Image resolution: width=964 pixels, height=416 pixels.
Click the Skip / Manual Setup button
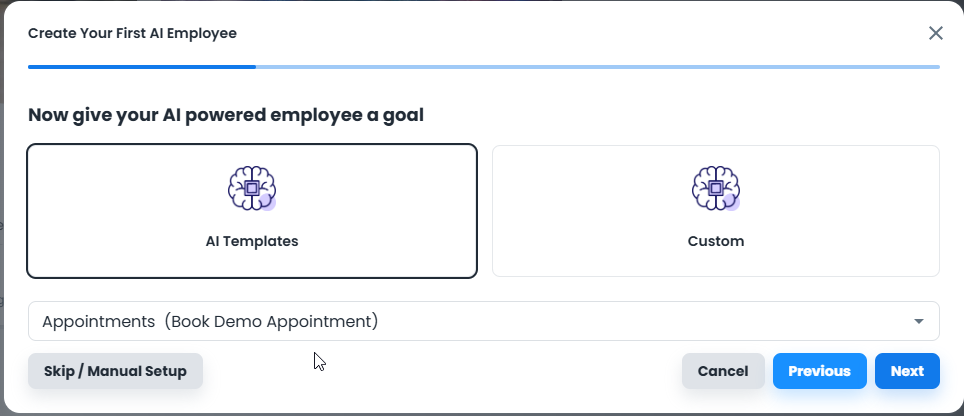click(115, 371)
